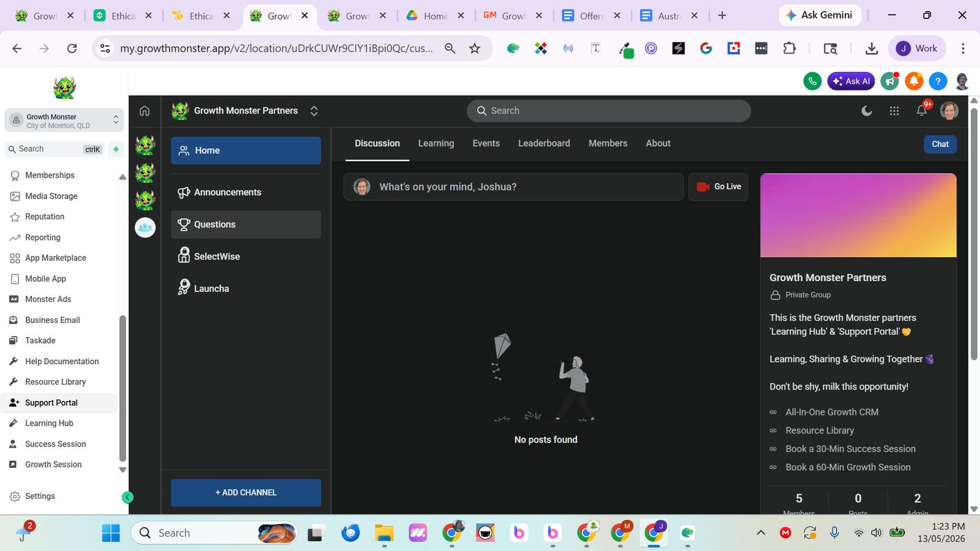Open the orange bell notifications icon
The width and height of the screenshot is (980, 551).
click(x=914, y=81)
